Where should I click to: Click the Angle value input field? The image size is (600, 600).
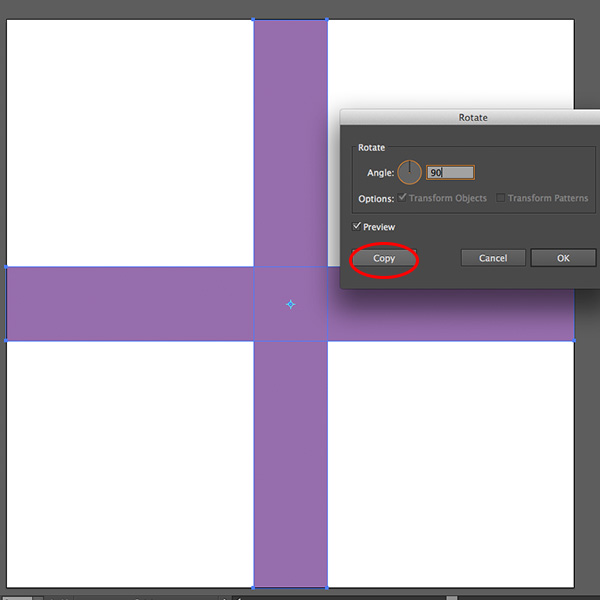point(450,173)
